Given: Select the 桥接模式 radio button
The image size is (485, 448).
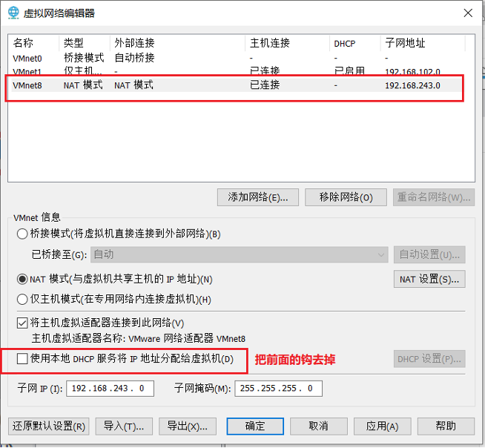Looking at the screenshot, I should click(22, 234).
